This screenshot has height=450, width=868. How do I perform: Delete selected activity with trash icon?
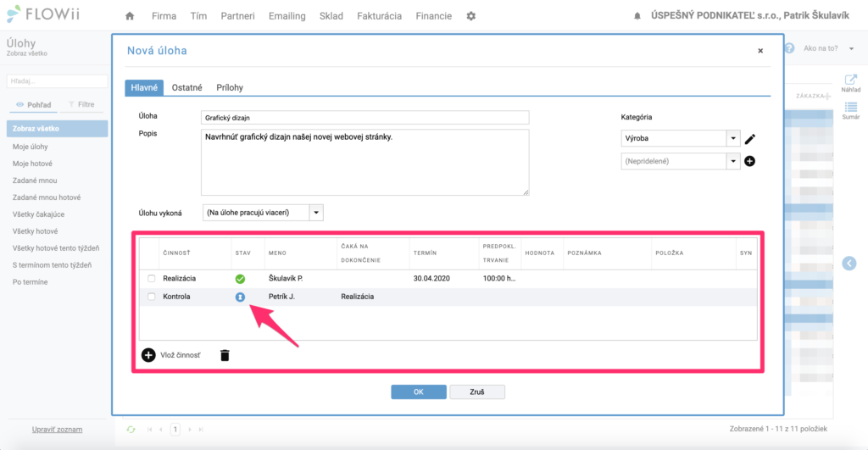pos(225,355)
